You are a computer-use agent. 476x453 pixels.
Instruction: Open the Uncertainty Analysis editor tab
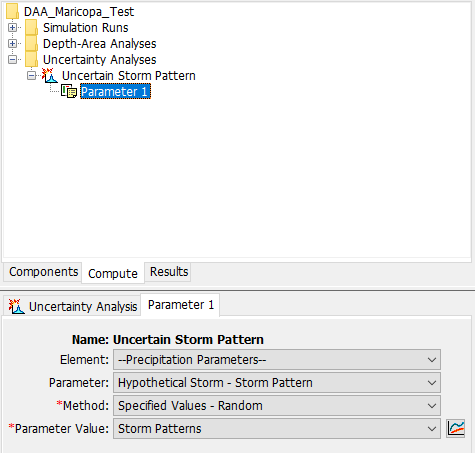coord(73,306)
